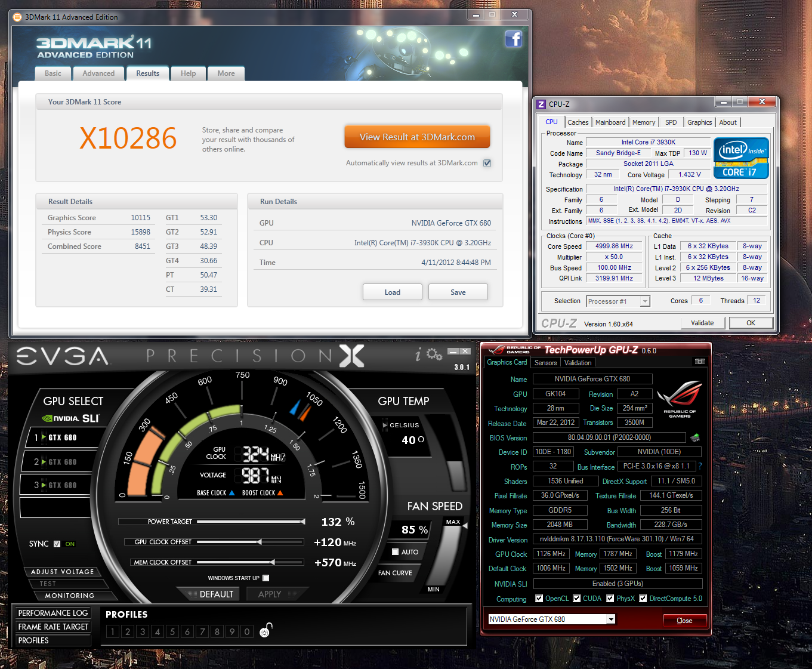The image size is (812, 669).
Task: Open the Help tab in 3DMark 11
Action: click(x=189, y=73)
